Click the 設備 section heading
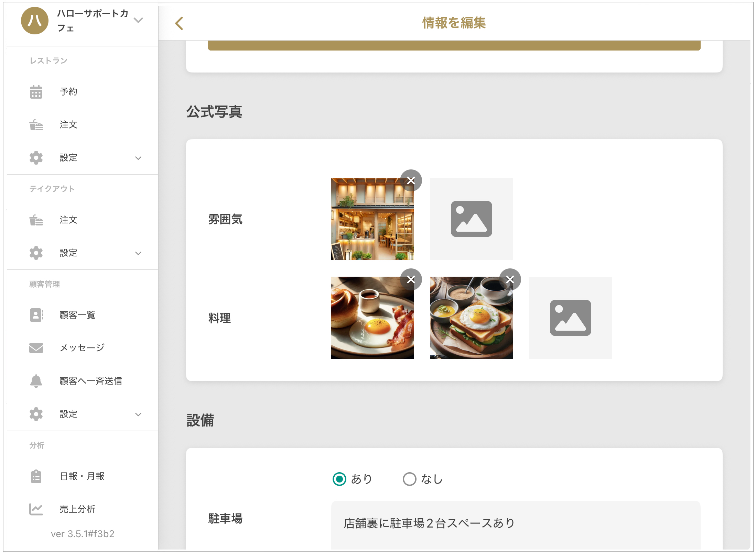 click(200, 420)
